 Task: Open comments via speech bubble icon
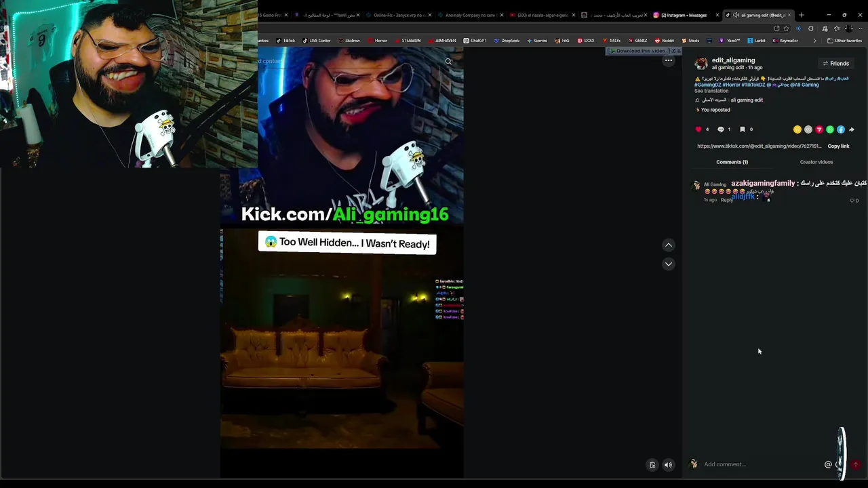(721, 129)
